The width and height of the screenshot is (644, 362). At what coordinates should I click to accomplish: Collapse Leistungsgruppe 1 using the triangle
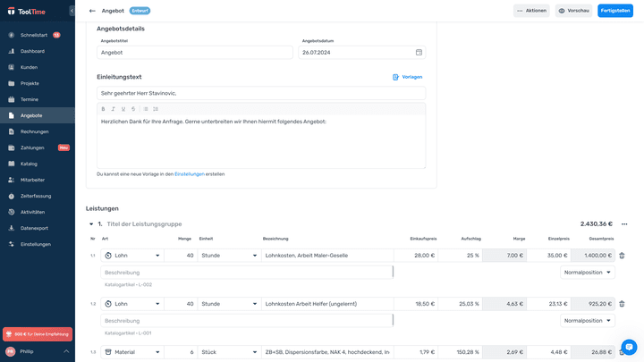coord(91,224)
